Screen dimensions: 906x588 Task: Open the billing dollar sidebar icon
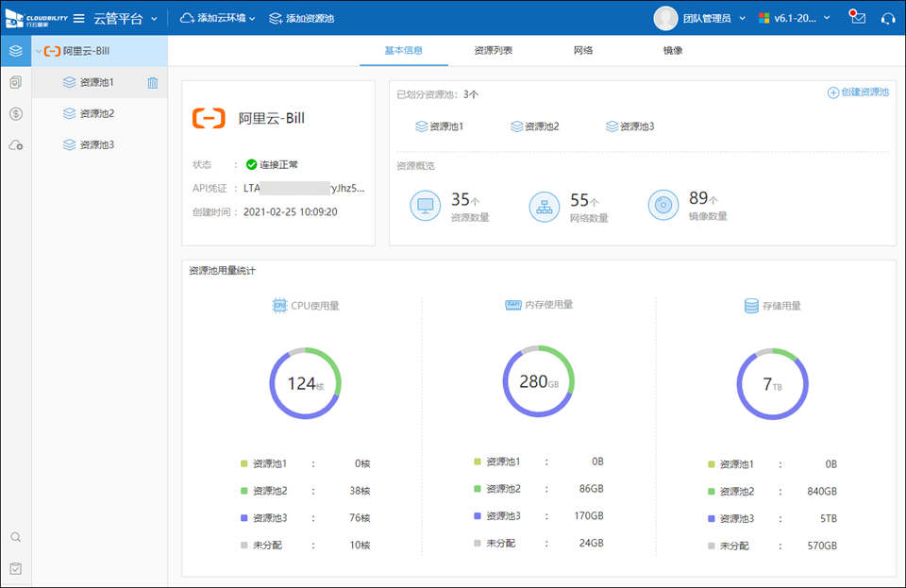15,113
